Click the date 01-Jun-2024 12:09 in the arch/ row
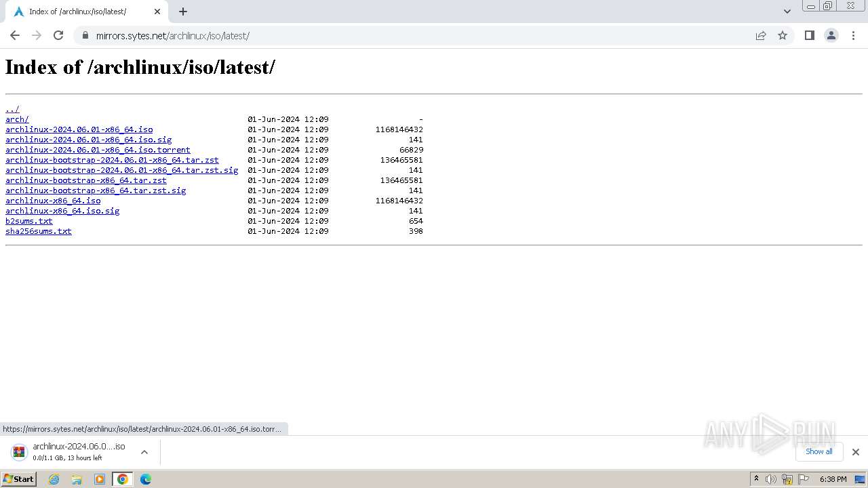868x488 pixels. point(288,119)
